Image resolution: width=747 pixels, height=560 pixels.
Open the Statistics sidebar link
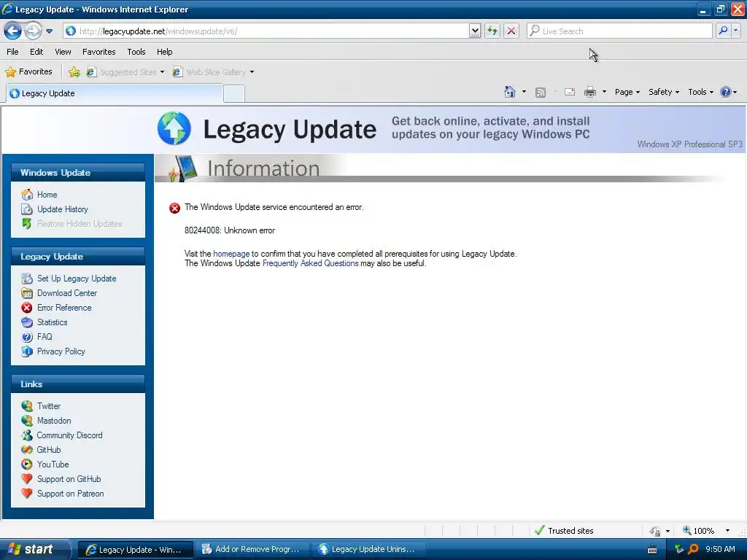[53, 322]
